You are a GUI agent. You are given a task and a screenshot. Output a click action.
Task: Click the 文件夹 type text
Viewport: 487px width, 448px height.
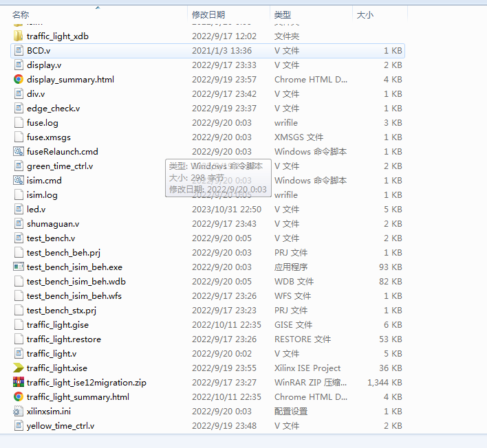coord(287,36)
